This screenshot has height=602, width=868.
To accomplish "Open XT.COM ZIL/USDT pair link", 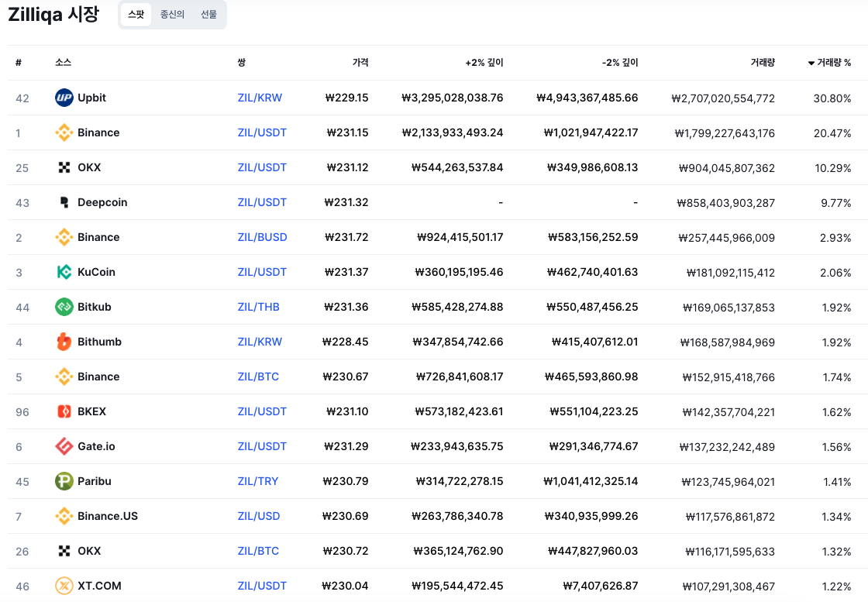I will point(262,586).
